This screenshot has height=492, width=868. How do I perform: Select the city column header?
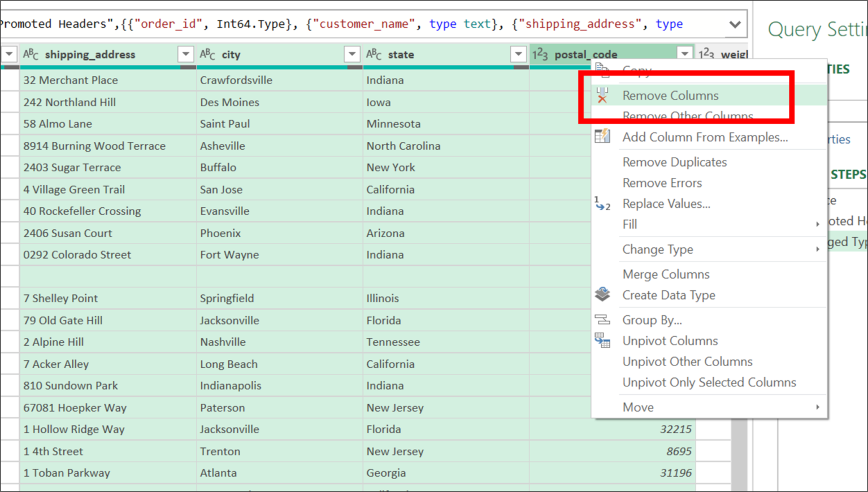pyautogui.click(x=280, y=54)
